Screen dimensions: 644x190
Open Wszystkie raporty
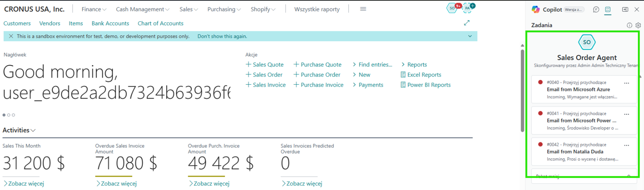[x=317, y=9]
